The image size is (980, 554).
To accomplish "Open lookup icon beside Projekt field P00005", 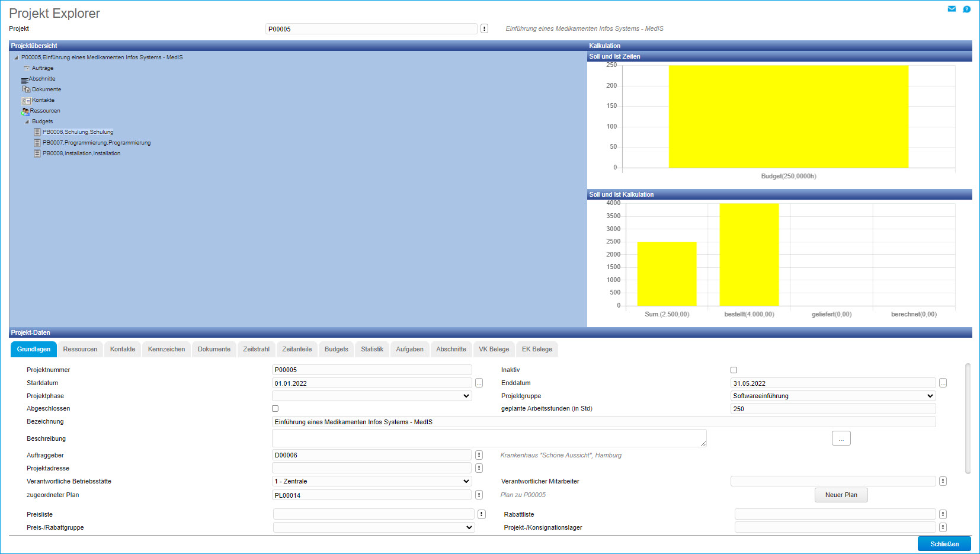I will pos(484,29).
